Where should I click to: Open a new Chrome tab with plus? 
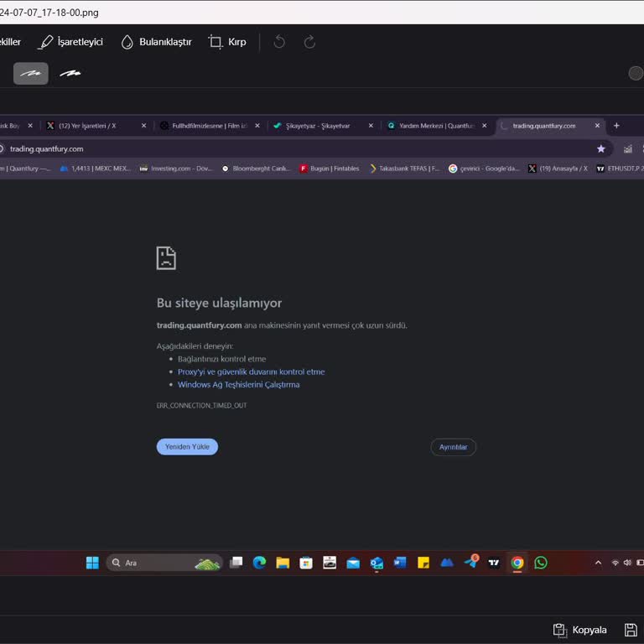pos(616,126)
